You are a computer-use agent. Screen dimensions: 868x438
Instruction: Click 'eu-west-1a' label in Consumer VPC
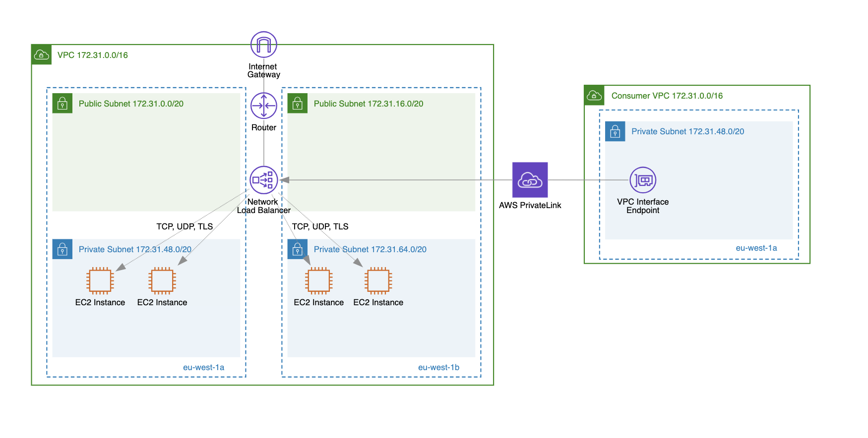click(756, 248)
